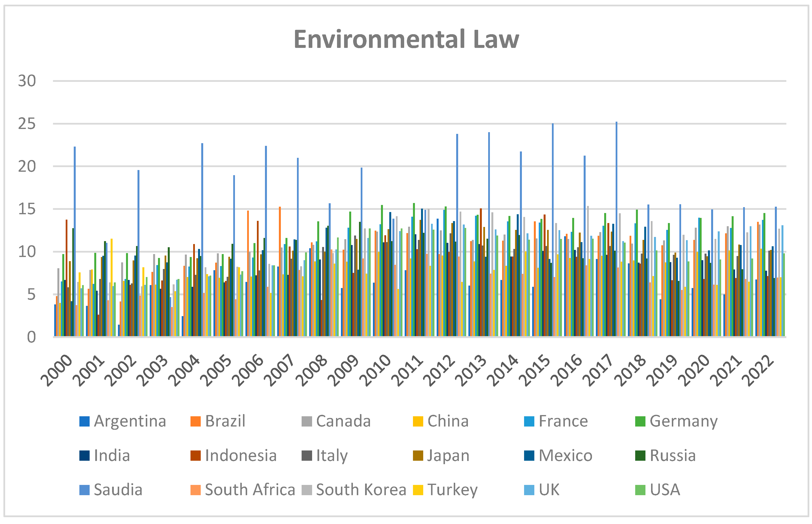Click the India legend color swatch
The height and width of the screenshot is (524, 812).
tap(84, 456)
